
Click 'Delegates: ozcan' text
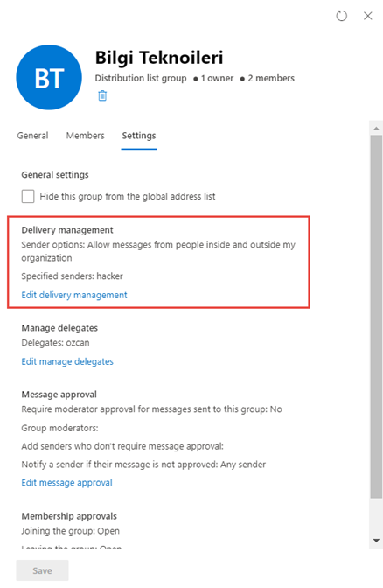55,343
